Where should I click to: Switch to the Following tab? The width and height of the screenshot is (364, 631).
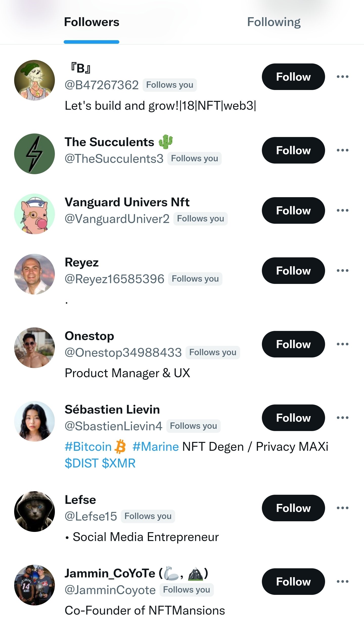(274, 22)
